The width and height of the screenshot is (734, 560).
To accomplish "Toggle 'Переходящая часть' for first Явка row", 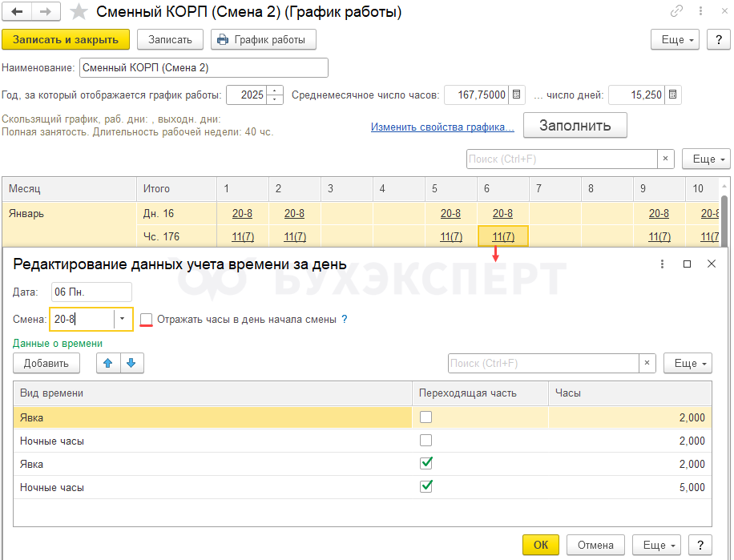I will 426,417.
